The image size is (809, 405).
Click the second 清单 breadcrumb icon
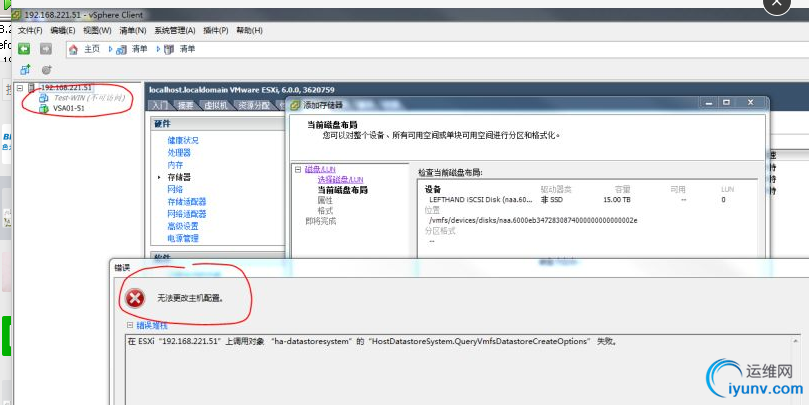[169, 50]
